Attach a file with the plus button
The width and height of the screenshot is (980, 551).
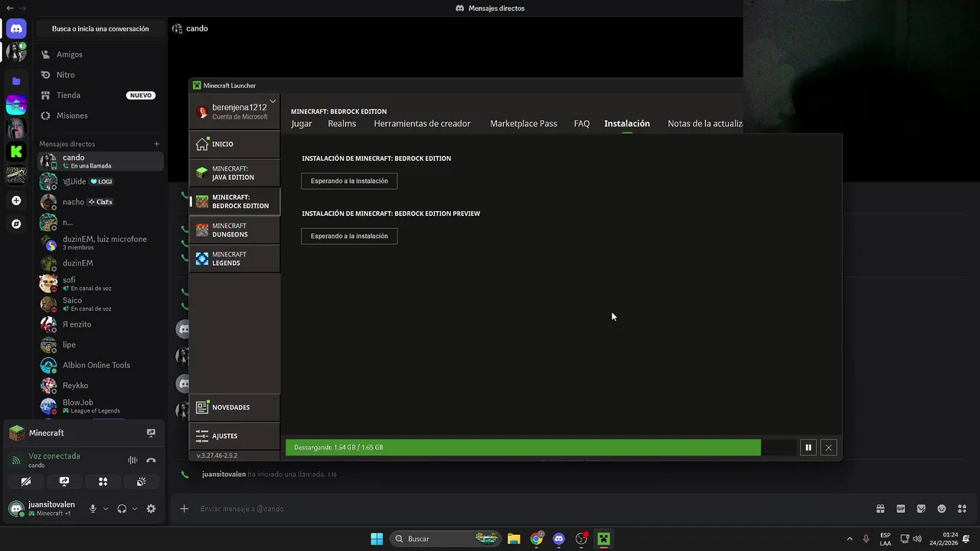click(184, 509)
